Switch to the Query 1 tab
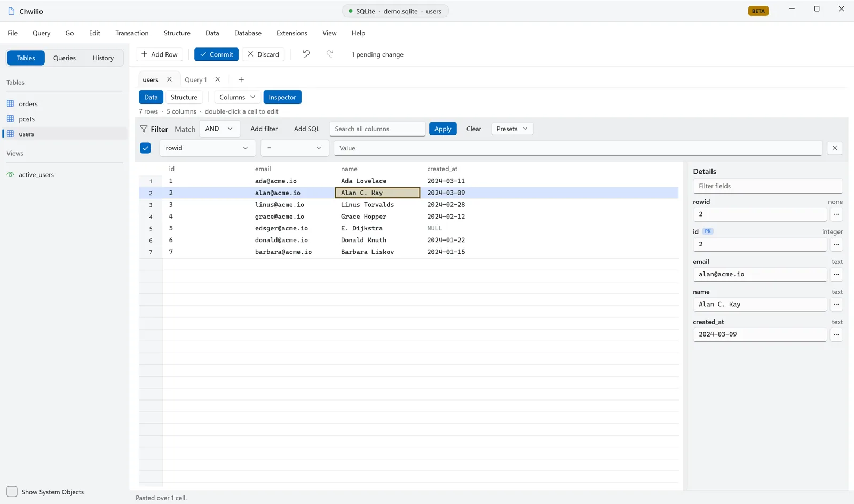854x504 pixels. point(195,79)
